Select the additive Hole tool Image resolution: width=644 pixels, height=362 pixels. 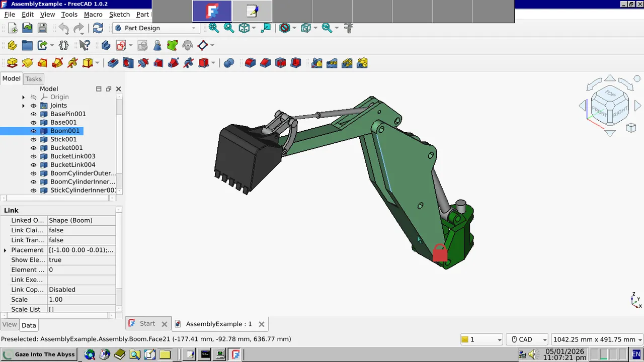(128, 62)
